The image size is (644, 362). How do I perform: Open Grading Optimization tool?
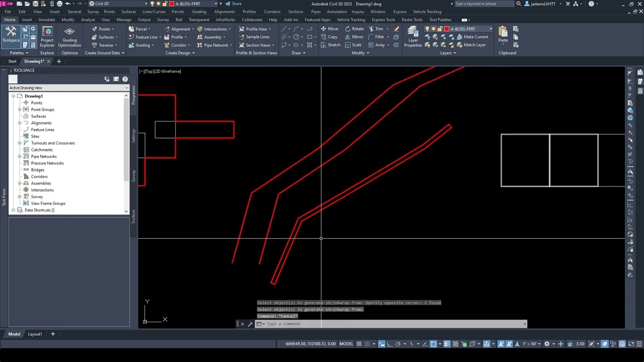coord(69,37)
